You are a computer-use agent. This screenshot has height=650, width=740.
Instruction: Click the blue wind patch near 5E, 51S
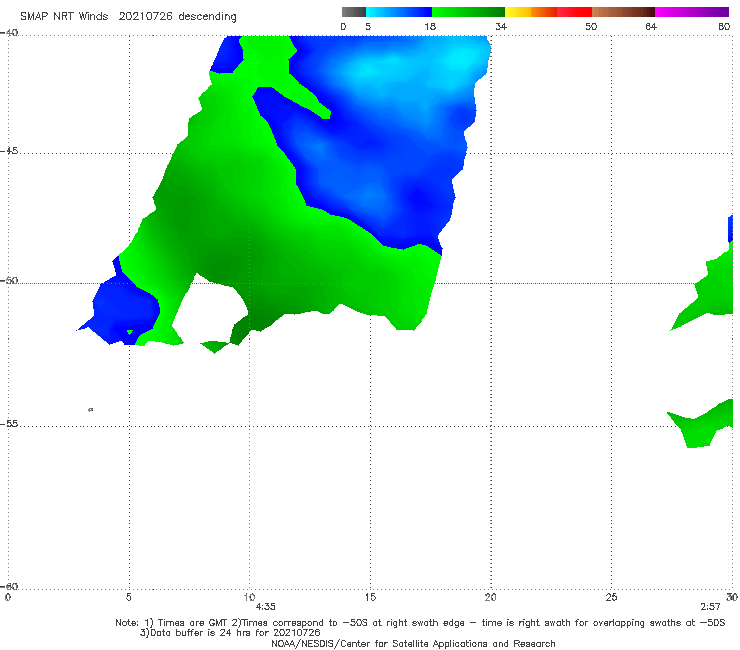[x=125, y=309]
